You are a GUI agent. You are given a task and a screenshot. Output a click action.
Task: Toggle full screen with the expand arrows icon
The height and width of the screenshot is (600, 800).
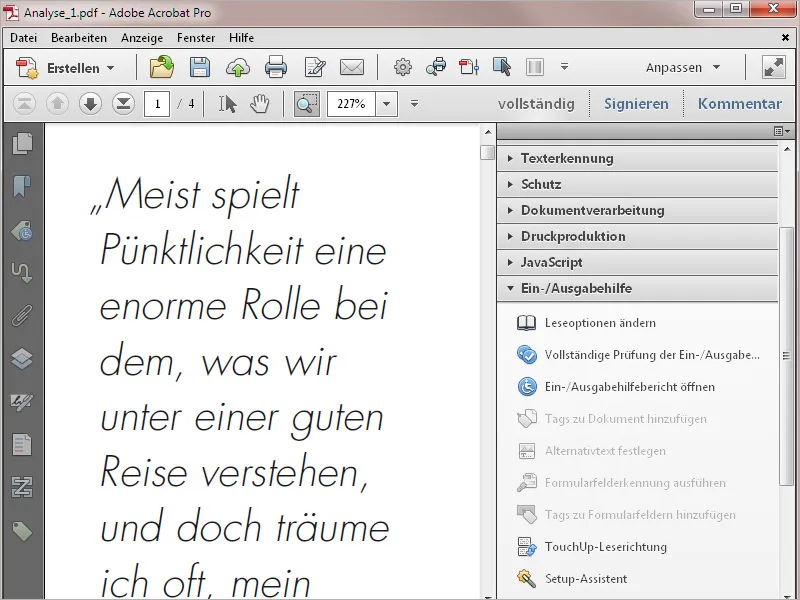click(x=773, y=67)
